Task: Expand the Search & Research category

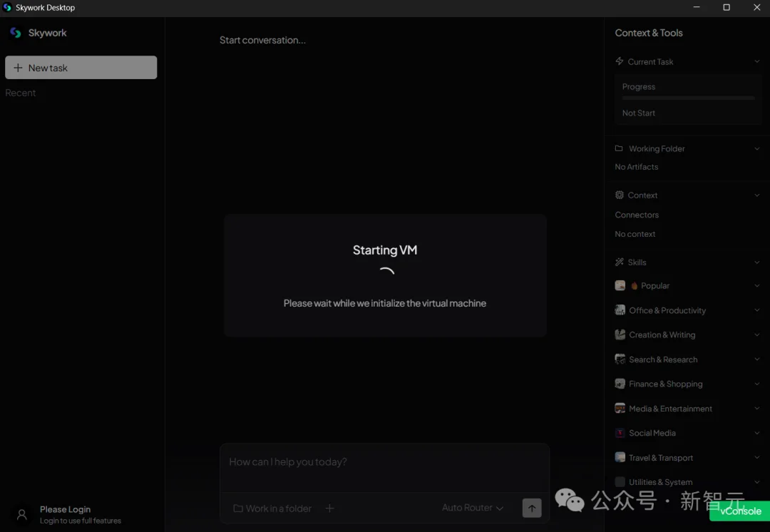Action: [x=756, y=359]
